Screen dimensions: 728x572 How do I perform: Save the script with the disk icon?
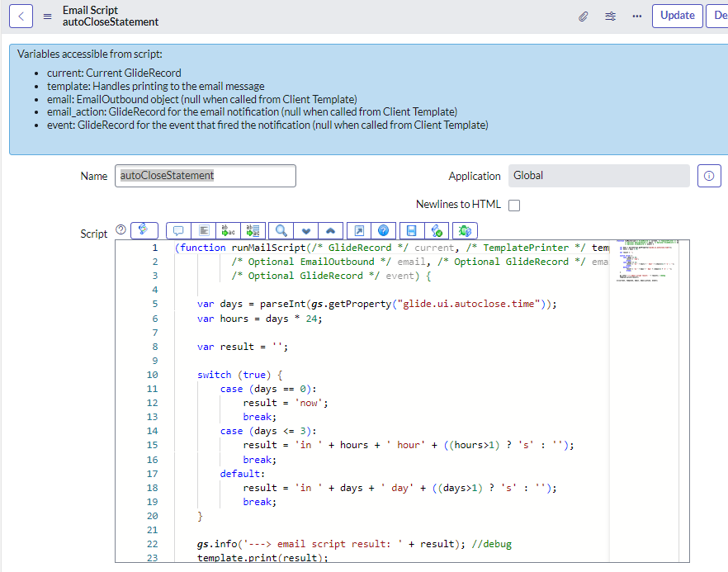[412, 230]
